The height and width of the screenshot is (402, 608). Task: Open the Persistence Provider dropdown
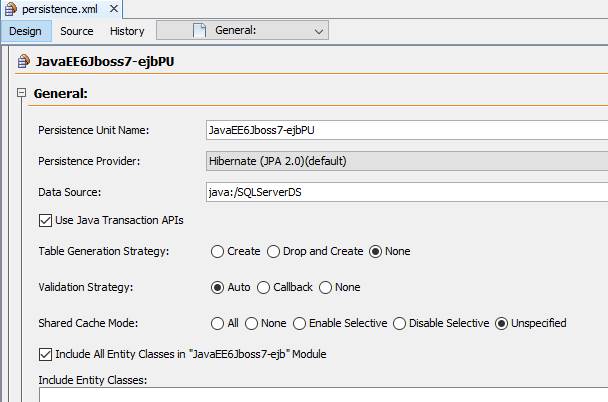pos(407,161)
